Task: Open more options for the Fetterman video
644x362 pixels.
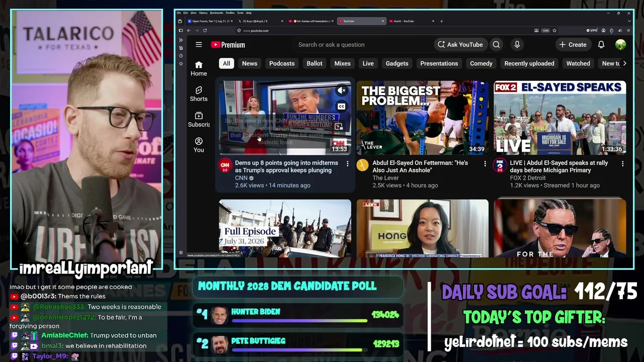Action: [x=485, y=163]
